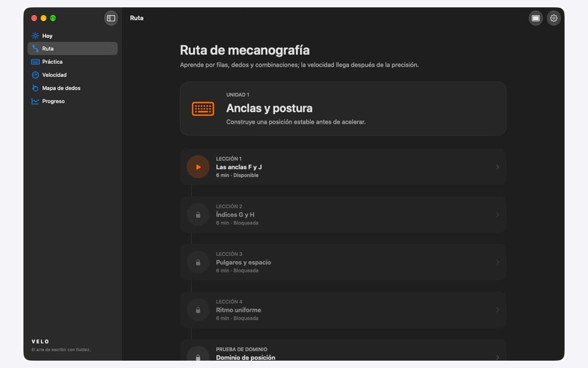Open the chevron on Dominio de posición
This screenshot has height=368, width=588.
(x=498, y=357)
